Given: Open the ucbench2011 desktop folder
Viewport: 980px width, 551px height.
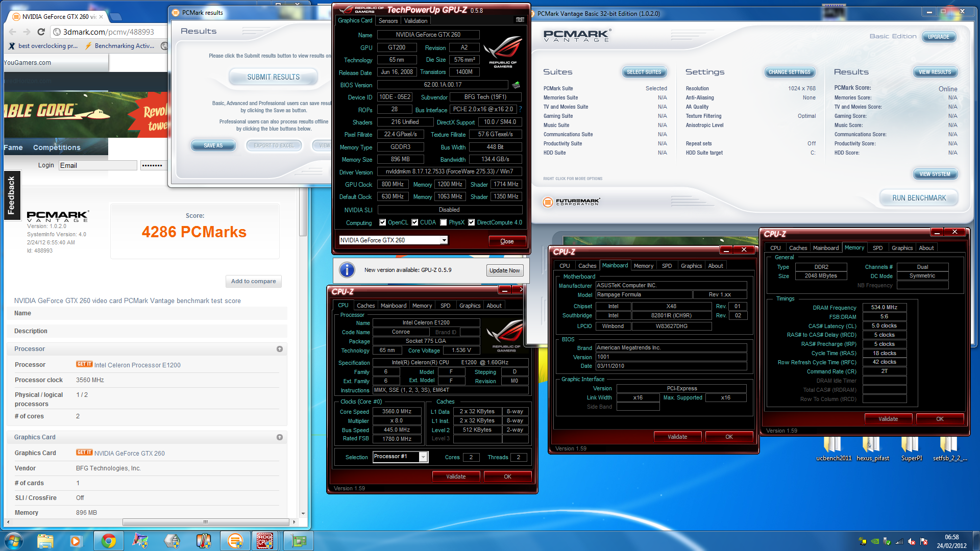Looking at the screenshot, I should 834,448.
